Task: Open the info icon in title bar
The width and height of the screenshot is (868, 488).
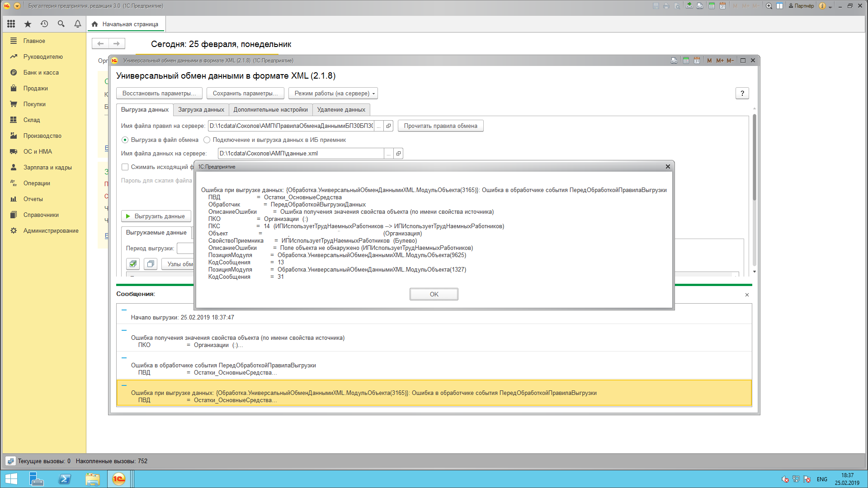Action: click(822, 6)
